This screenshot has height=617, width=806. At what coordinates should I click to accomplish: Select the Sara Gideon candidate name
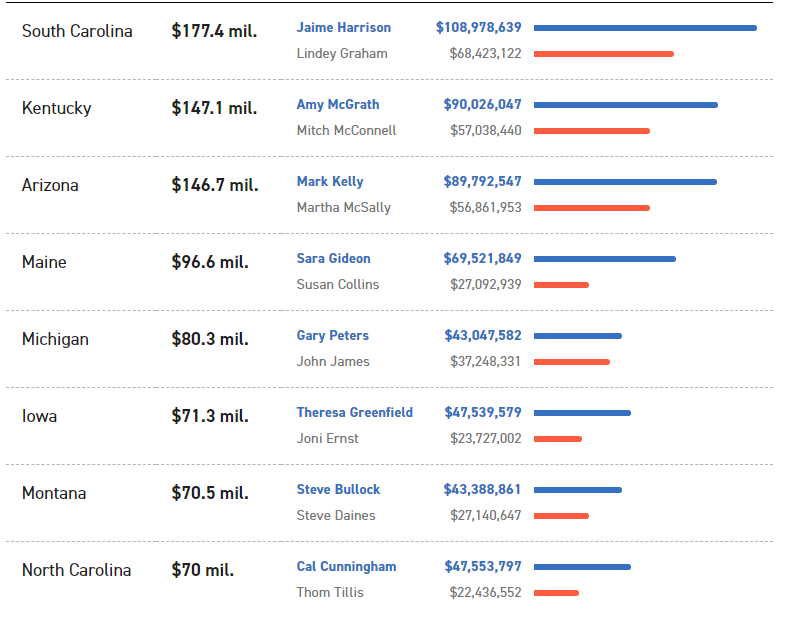[x=333, y=258]
